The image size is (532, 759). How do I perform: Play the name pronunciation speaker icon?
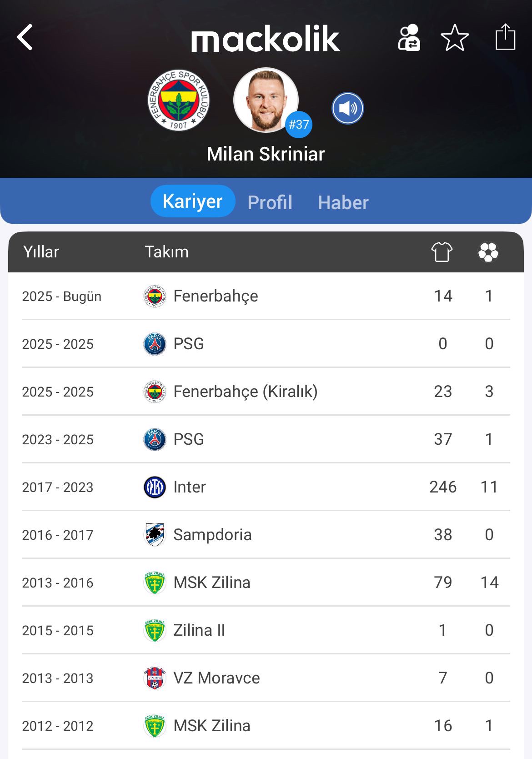pos(348,108)
